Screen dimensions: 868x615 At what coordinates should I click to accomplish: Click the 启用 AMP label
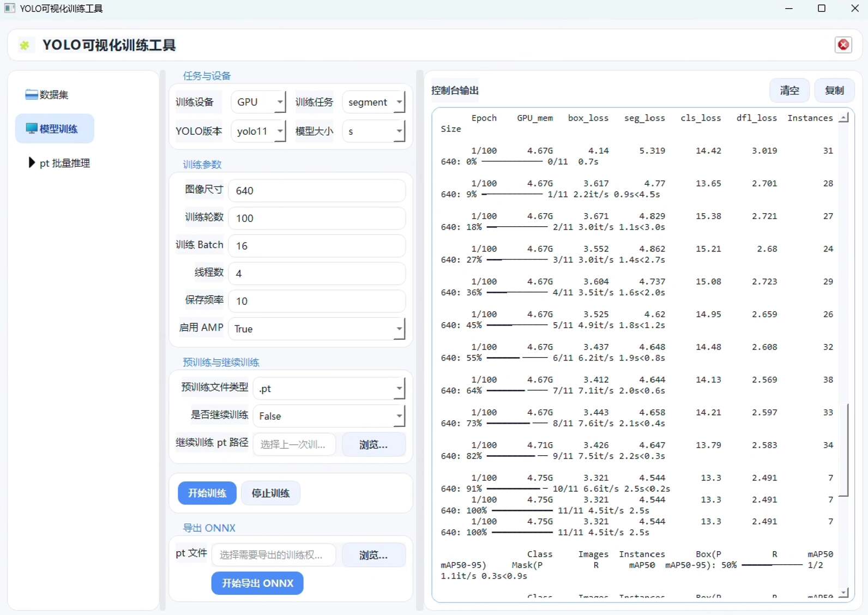(201, 328)
